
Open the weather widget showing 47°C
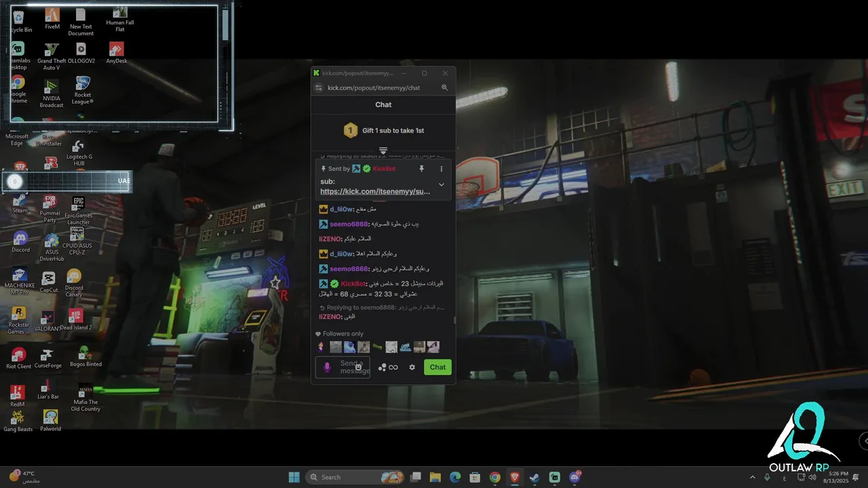tap(24, 476)
